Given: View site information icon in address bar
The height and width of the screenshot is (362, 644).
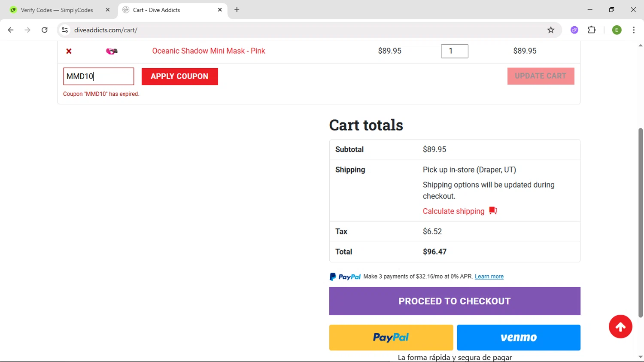Looking at the screenshot, I should click(65, 30).
